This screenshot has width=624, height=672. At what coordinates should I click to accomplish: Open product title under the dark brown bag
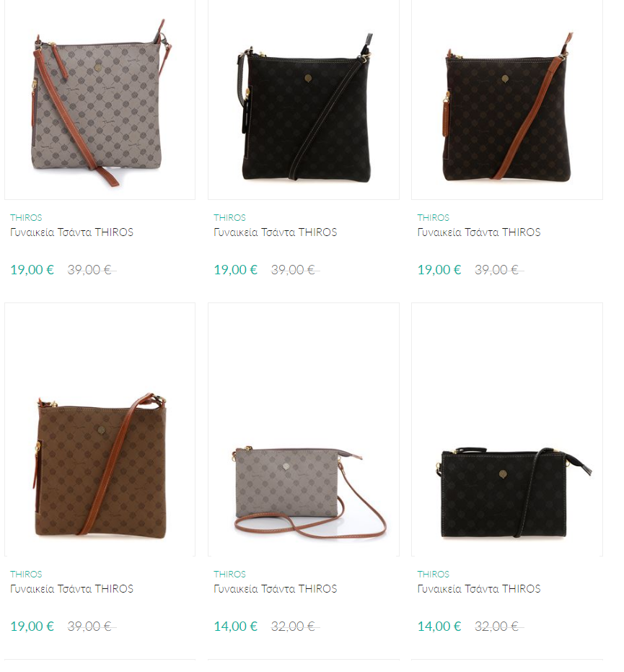479,232
